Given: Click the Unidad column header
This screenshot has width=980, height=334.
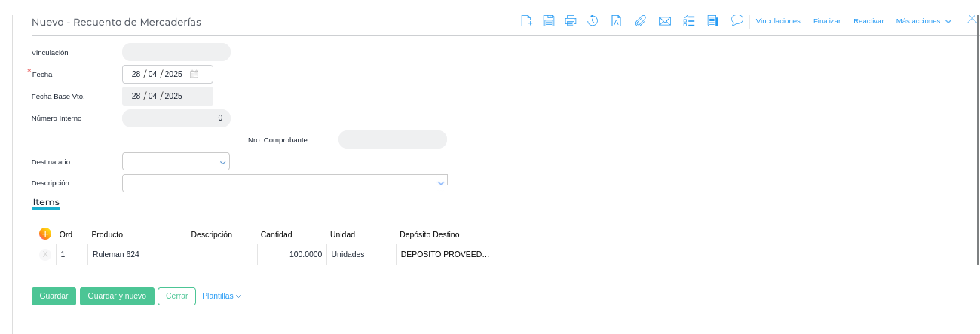Looking at the screenshot, I should (x=342, y=234).
